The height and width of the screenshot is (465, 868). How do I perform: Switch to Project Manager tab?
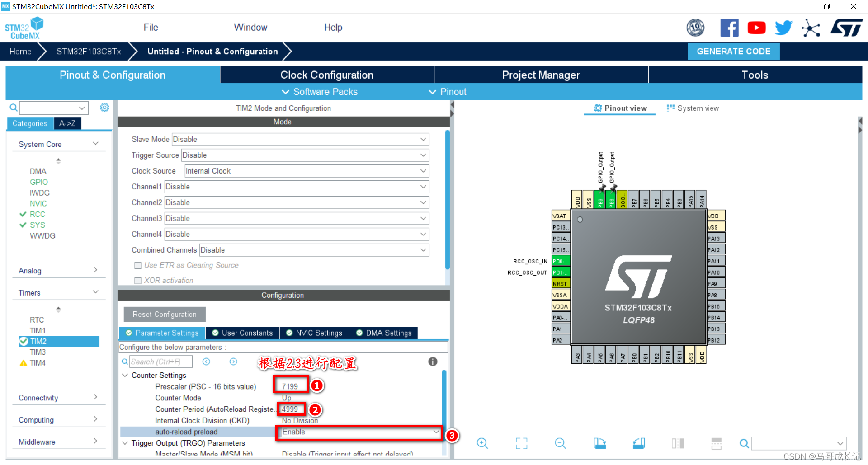click(x=541, y=75)
